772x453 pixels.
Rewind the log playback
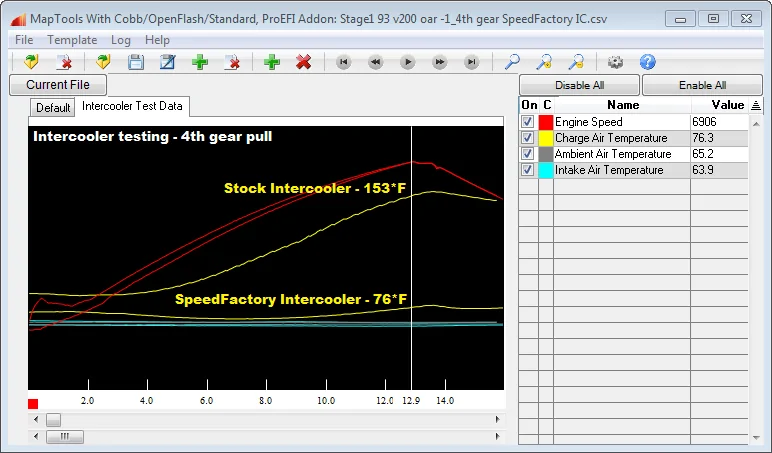(x=376, y=62)
